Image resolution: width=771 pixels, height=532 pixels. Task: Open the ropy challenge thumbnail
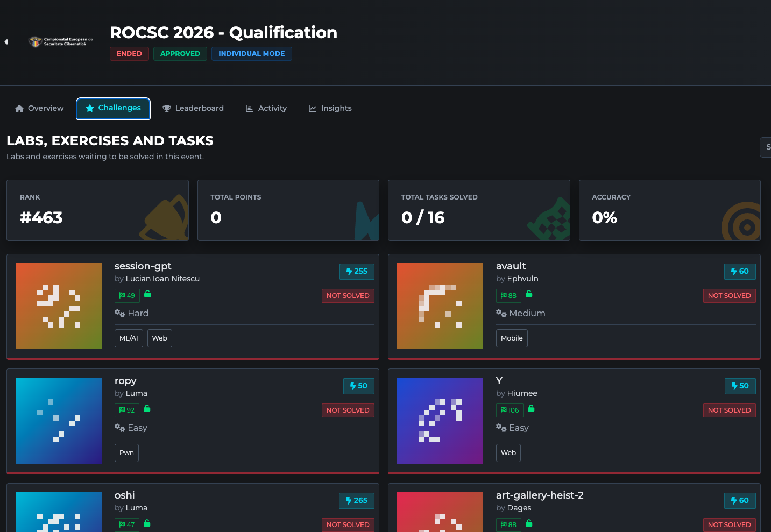pos(59,421)
